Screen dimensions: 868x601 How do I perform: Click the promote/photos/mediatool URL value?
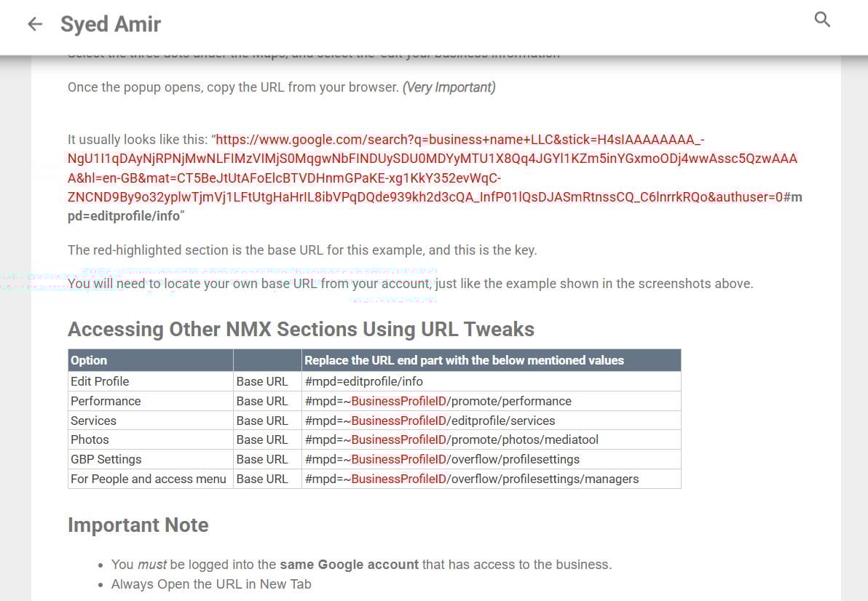coord(451,439)
